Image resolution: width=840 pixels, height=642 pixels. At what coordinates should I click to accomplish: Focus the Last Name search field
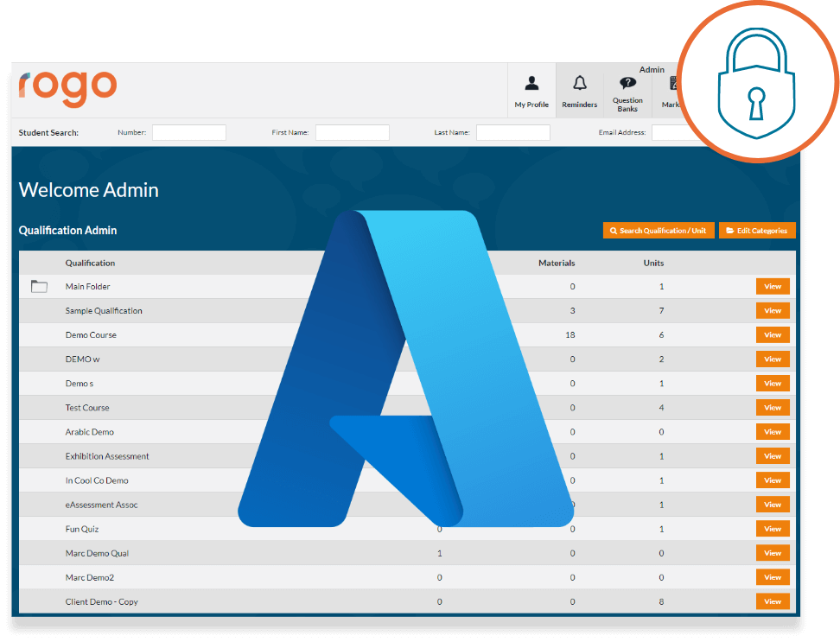[x=513, y=132]
